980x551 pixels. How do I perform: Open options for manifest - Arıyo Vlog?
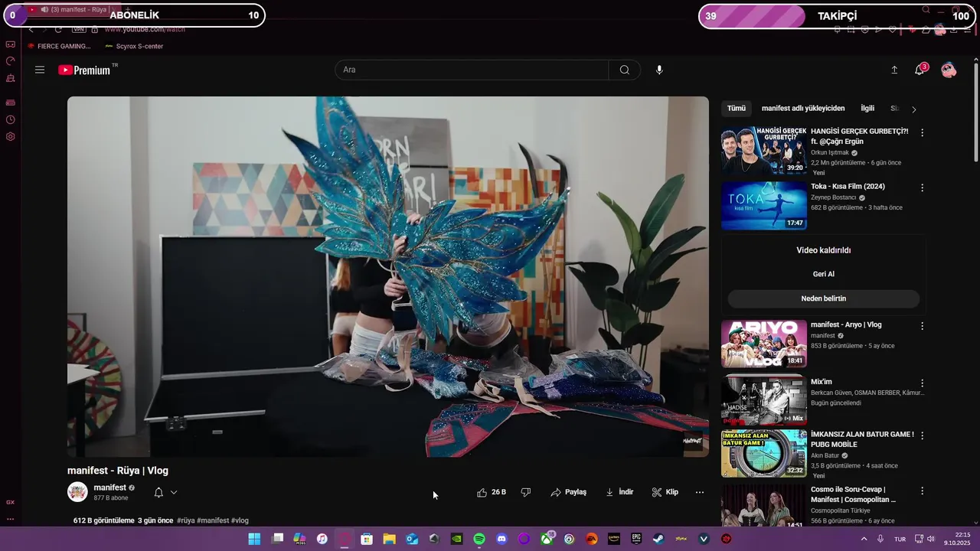pos(922,326)
